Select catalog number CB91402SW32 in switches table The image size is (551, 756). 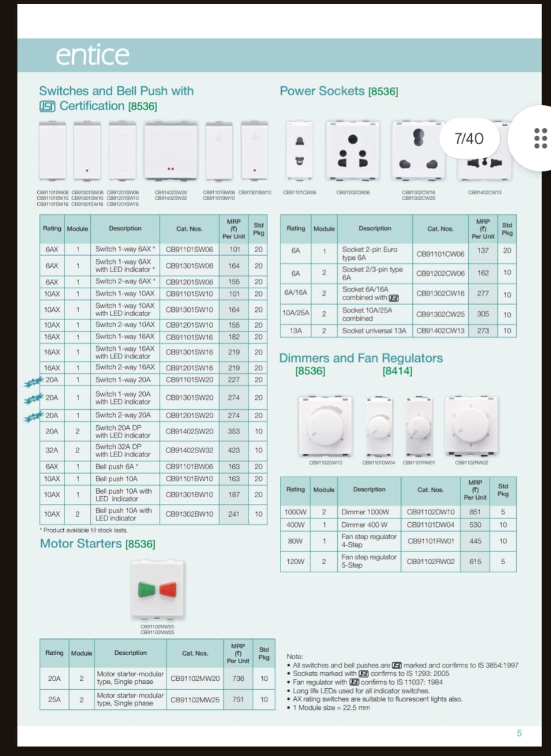click(x=189, y=450)
